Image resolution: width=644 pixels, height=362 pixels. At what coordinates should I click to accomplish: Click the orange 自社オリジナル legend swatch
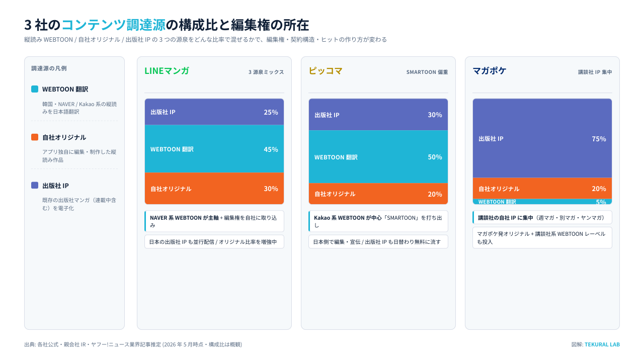click(x=35, y=137)
